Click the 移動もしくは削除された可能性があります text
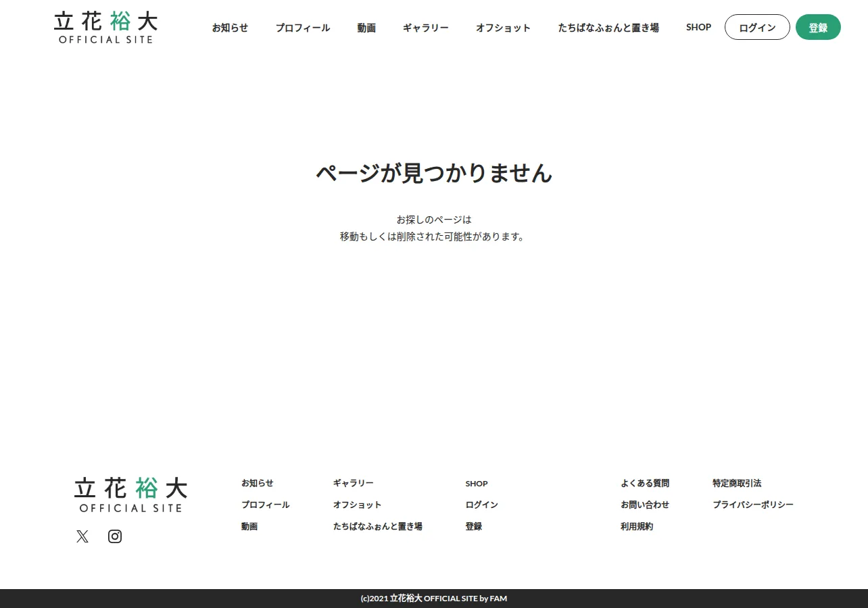Image resolution: width=868 pixels, height=608 pixels. [433, 236]
